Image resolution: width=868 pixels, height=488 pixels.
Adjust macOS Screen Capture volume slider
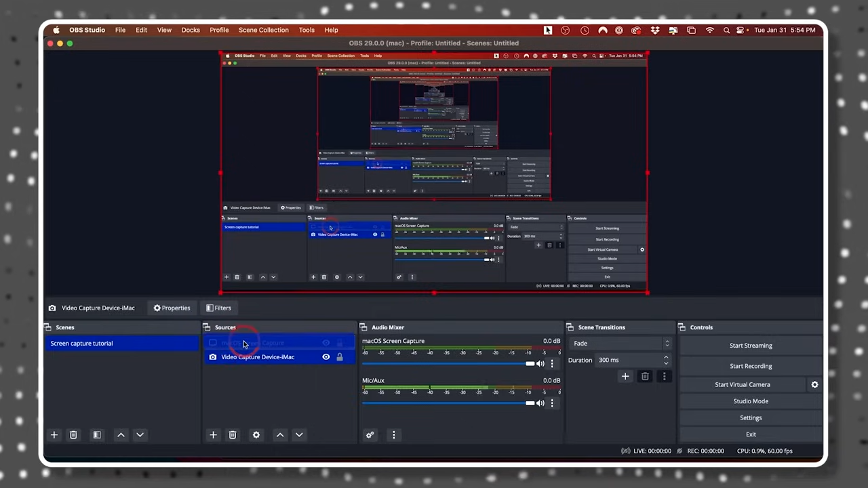click(x=448, y=364)
